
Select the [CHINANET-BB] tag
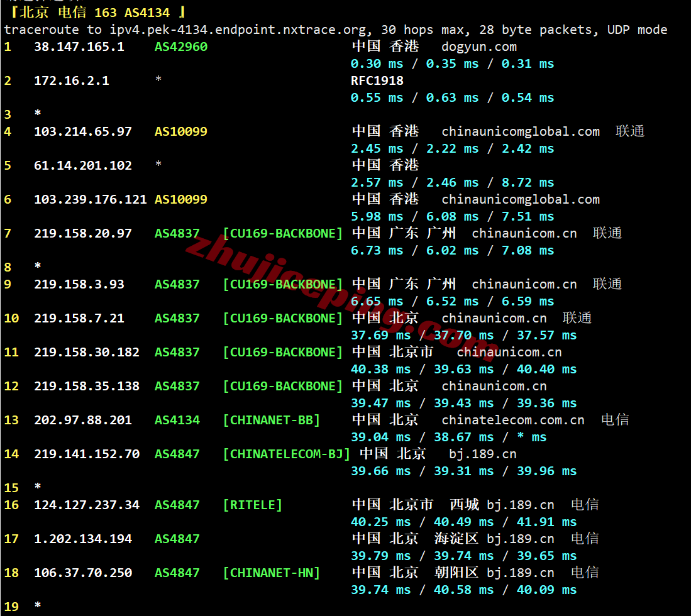click(x=272, y=420)
